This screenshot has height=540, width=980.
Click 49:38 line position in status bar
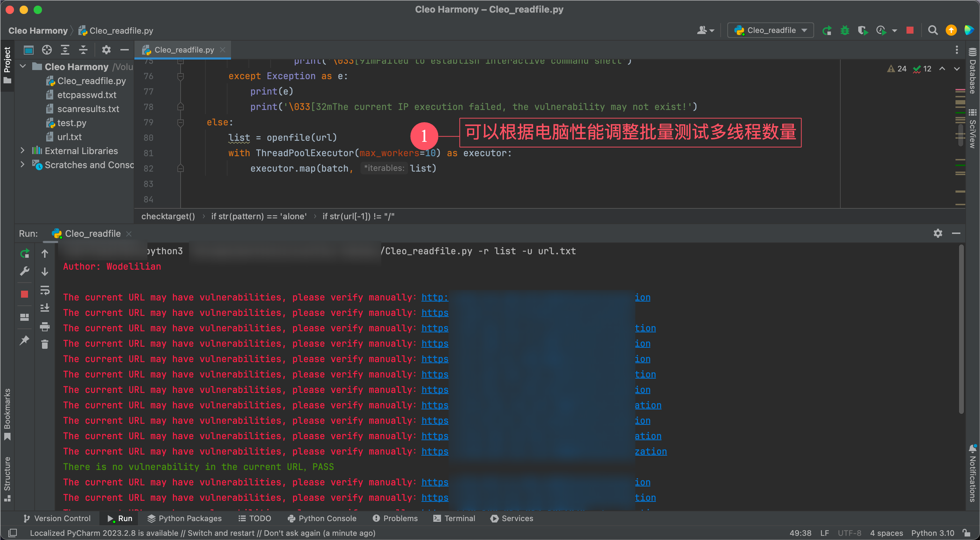click(x=800, y=533)
